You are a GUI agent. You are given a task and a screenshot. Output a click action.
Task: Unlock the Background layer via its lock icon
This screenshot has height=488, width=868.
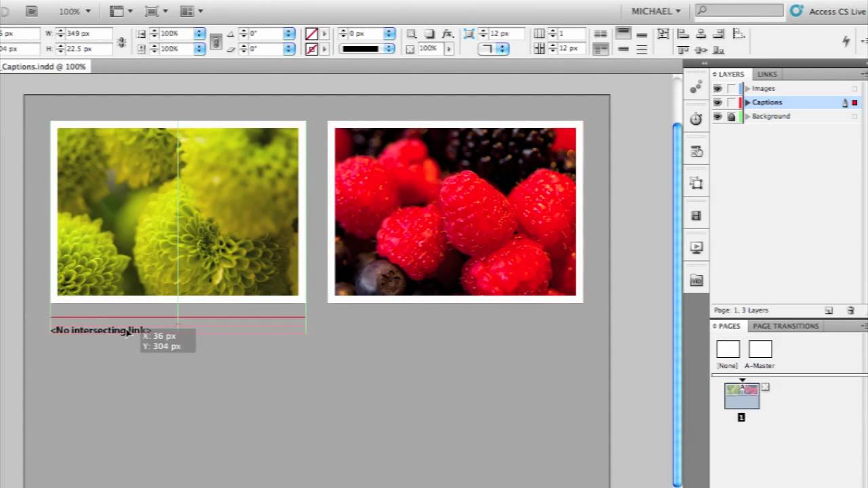[x=731, y=117]
